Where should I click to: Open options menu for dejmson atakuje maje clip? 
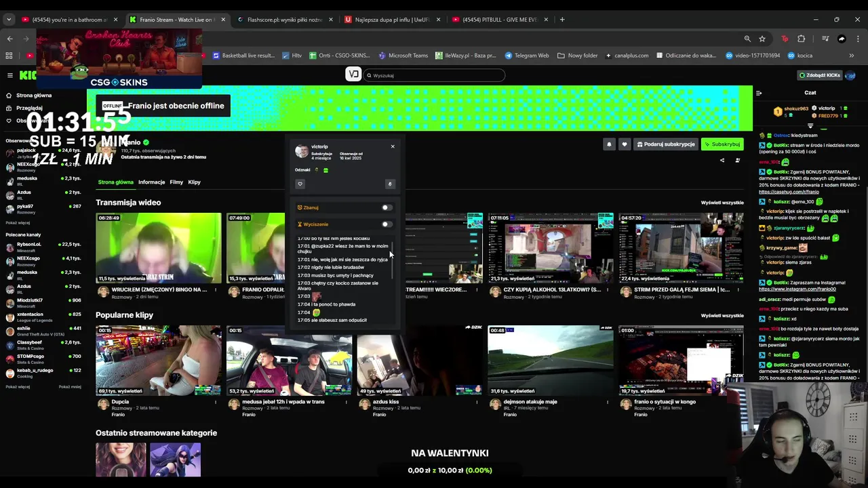608,402
